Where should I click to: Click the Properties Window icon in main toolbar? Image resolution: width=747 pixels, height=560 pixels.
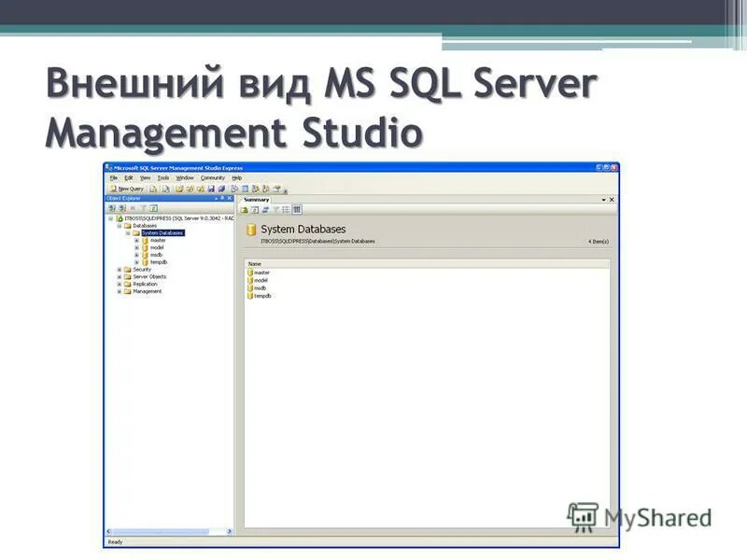(277, 189)
